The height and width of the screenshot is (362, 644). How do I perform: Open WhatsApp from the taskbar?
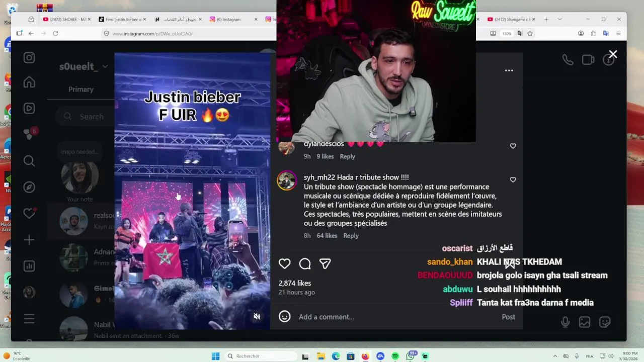tap(411, 356)
